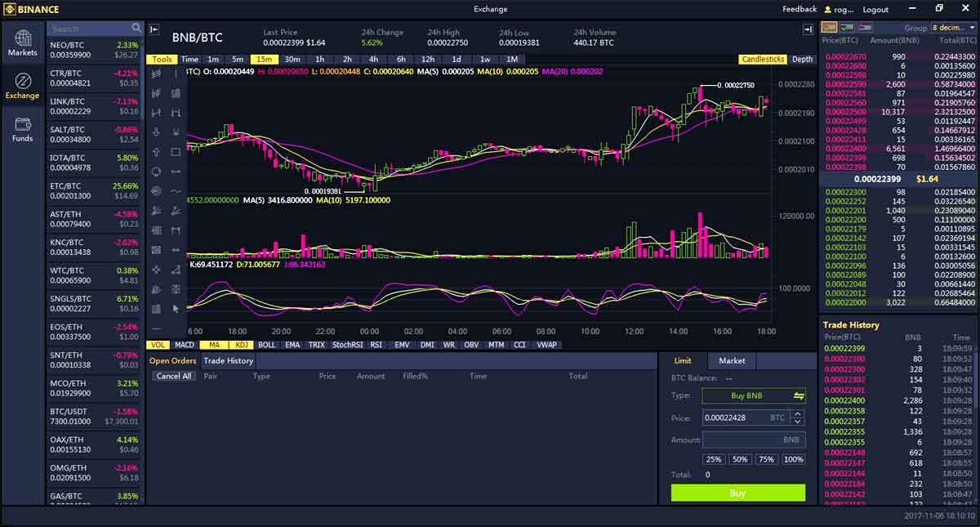Enable the VWAP indicator

coord(546,345)
